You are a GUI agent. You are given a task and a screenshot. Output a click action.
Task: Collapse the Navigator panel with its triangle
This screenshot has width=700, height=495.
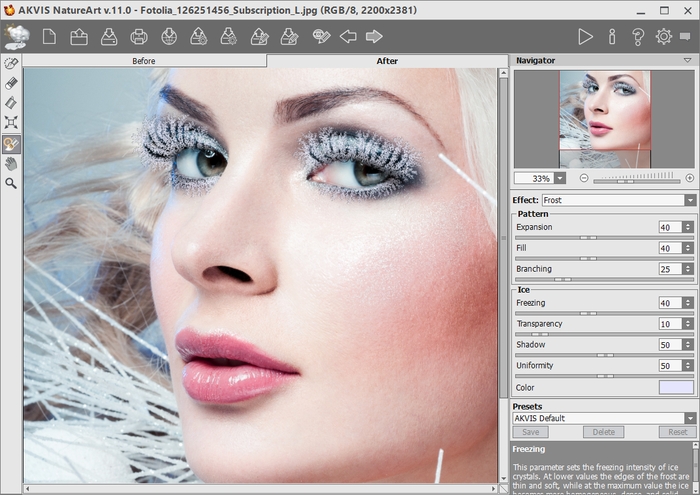pyautogui.click(x=688, y=60)
